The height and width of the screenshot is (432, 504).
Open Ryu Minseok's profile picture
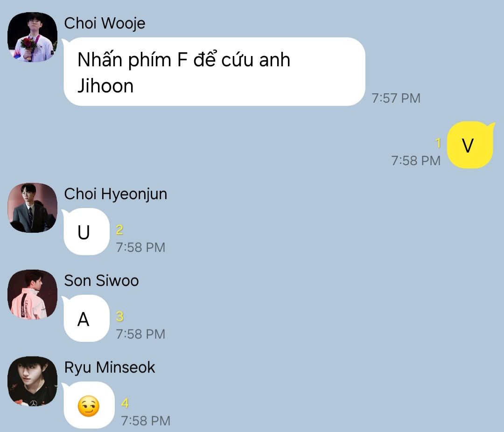click(33, 381)
